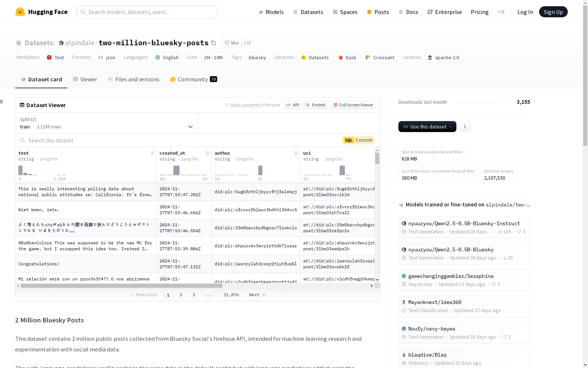Click the Datasets library tag

click(x=315, y=57)
